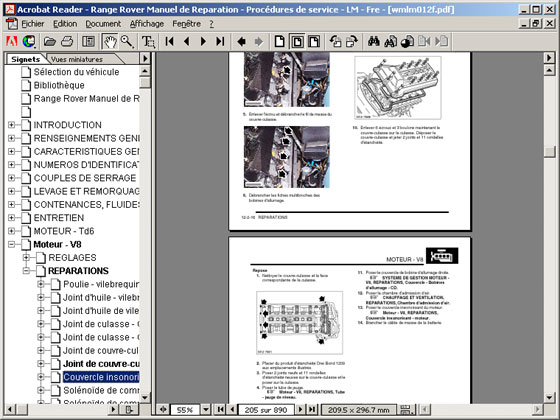The width and height of the screenshot is (560, 420).
Task: Go to first page in toolbar
Action: 170,41
